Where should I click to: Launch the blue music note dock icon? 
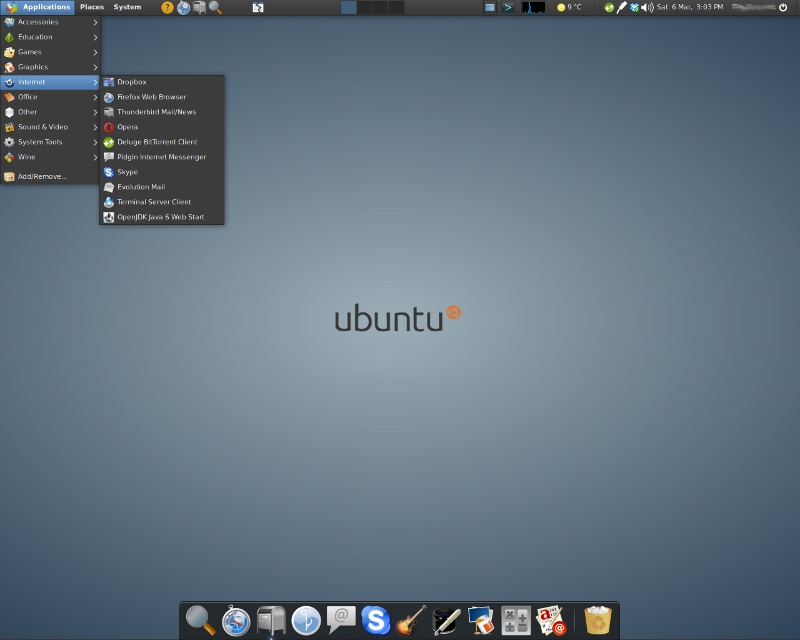click(306, 621)
